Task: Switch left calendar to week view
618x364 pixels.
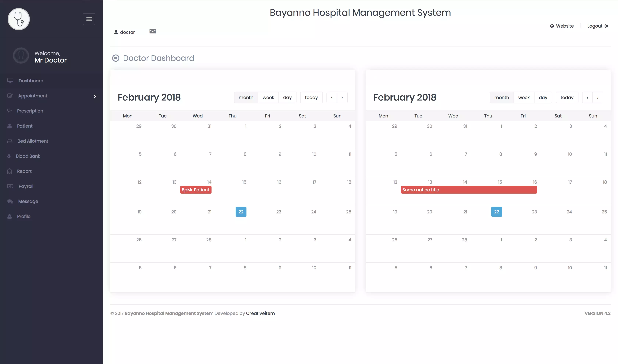Action: [268, 97]
